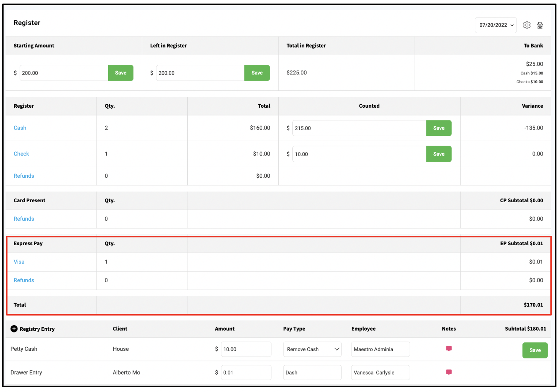The height and width of the screenshot is (392, 559).
Task: Open the Cash register link
Action: [20, 128]
